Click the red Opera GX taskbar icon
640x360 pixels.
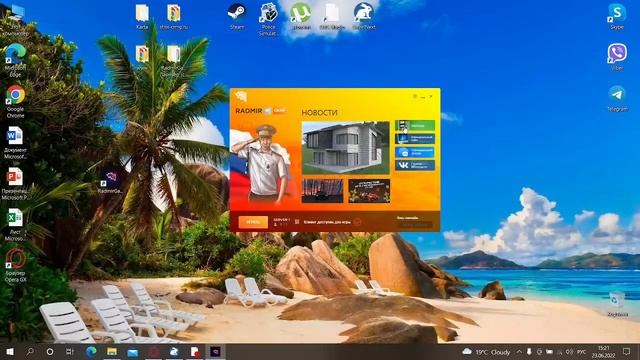coord(153,351)
